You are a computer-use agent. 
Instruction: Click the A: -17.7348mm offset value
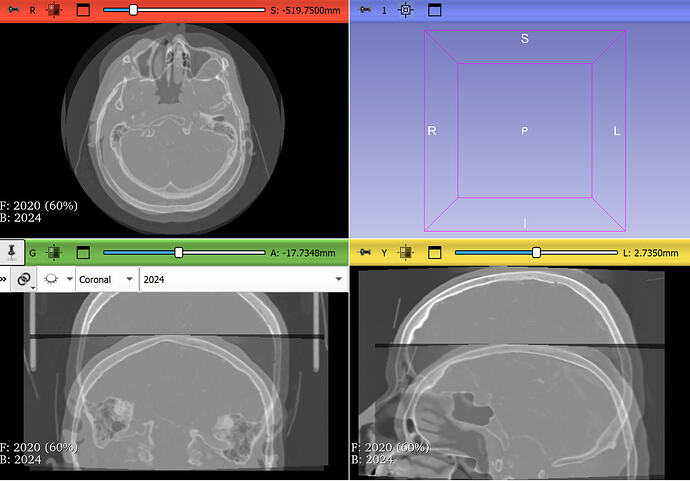coord(303,253)
